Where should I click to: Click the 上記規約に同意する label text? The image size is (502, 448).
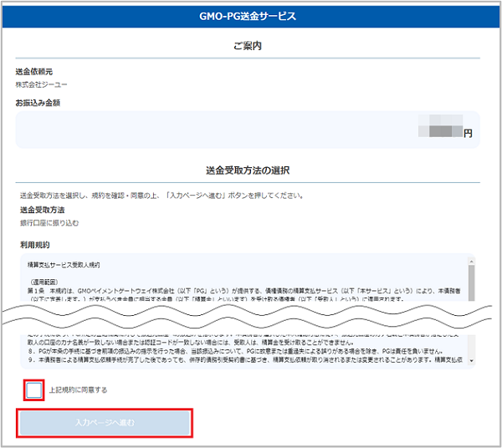pos(78,390)
